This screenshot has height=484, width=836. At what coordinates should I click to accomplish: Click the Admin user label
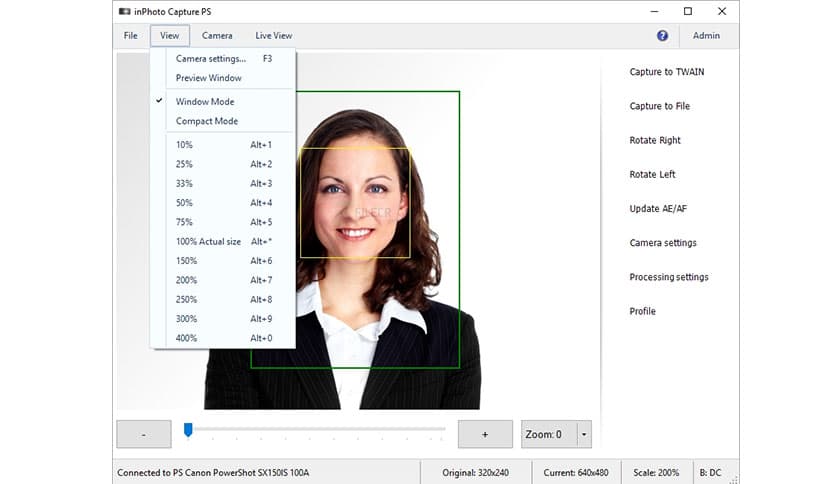click(706, 36)
